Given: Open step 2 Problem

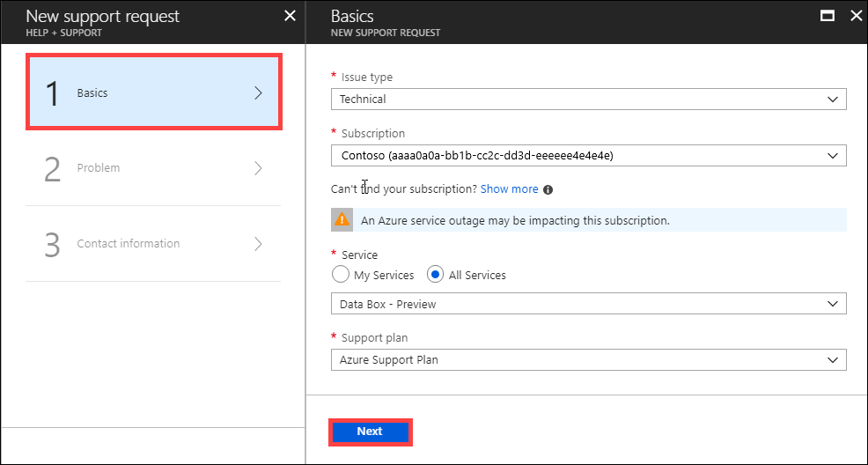Looking at the screenshot, I should pos(153,168).
